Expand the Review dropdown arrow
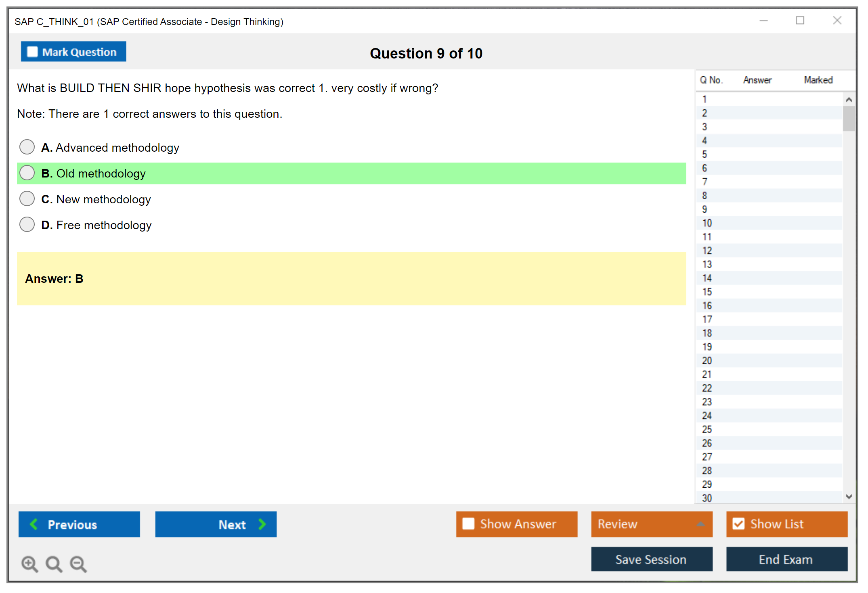The image size is (868, 593). tap(700, 524)
